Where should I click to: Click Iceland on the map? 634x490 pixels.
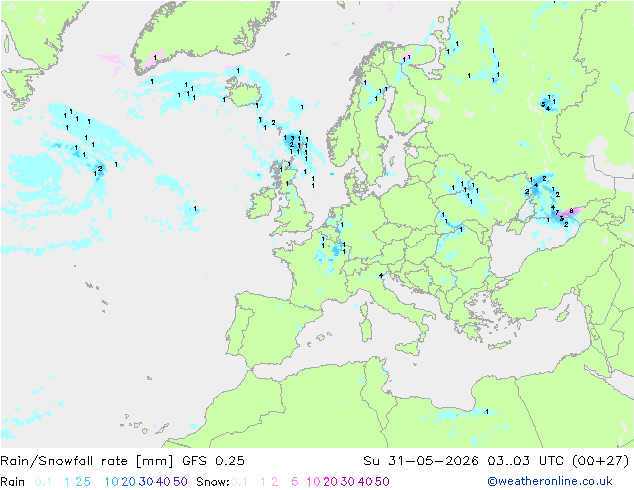tap(245, 91)
